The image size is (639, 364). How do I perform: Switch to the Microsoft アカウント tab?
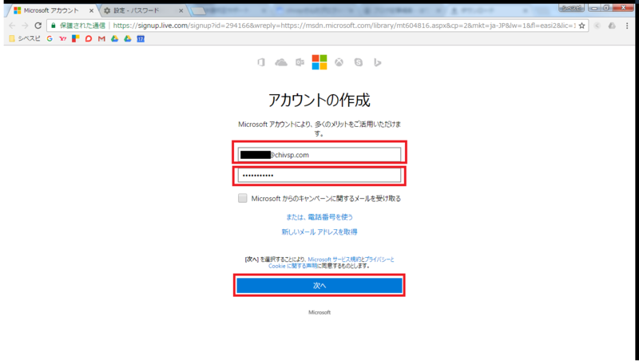pos(51,10)
